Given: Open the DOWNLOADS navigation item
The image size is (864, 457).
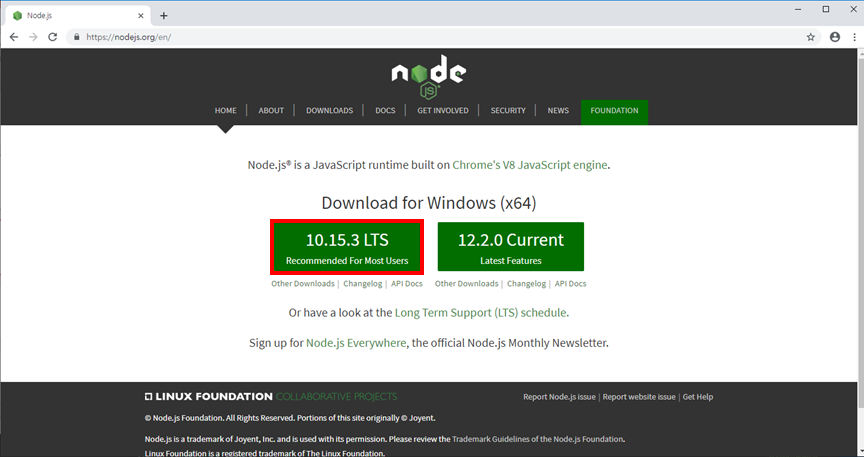Looking at the screenshot, I should pyautogui.click(x=330, y=110).
